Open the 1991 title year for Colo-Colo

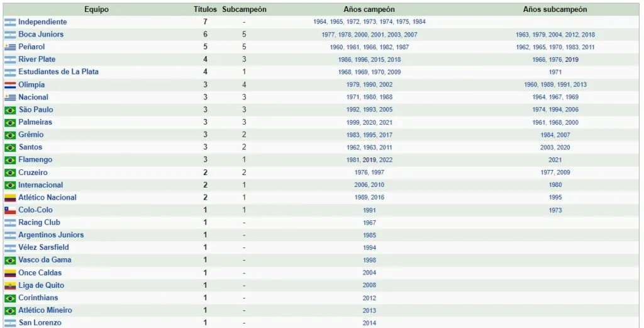369,210
